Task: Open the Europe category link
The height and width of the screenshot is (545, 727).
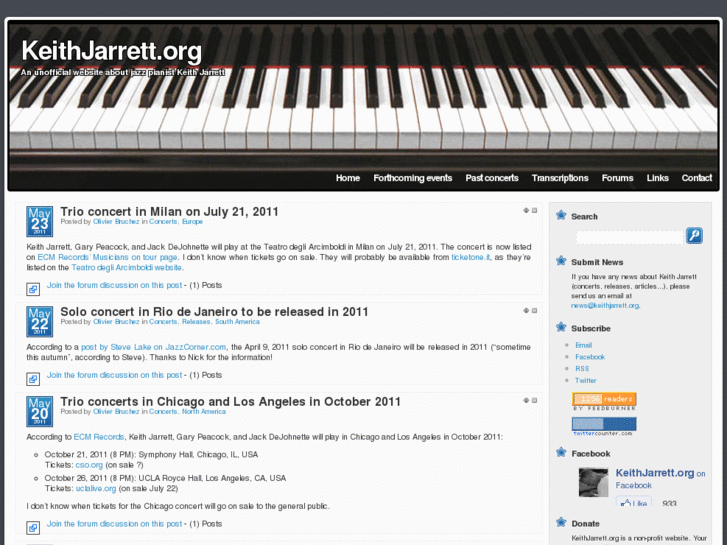Action: (x=192, y=222)
